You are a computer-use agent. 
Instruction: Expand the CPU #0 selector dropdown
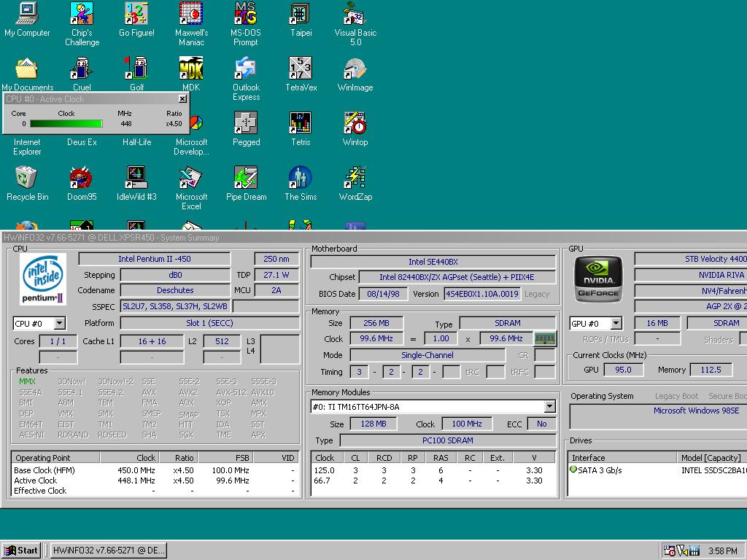(x=59, y=323)
